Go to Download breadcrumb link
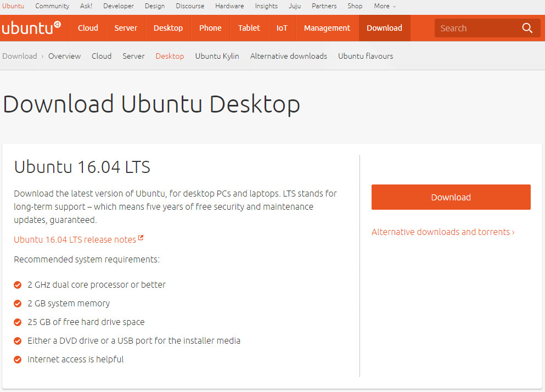Image resolution: width=545 pixels, height=392 pixels. (19, 56)
